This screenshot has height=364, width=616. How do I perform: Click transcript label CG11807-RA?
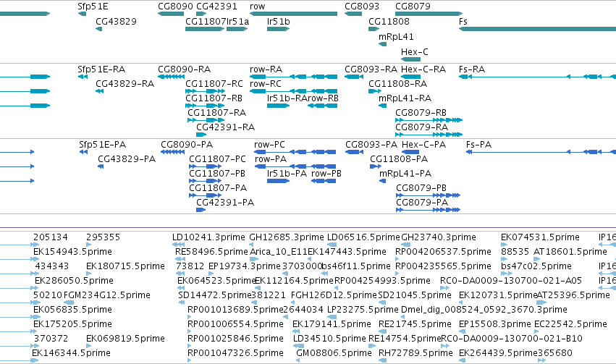(217, 113)
